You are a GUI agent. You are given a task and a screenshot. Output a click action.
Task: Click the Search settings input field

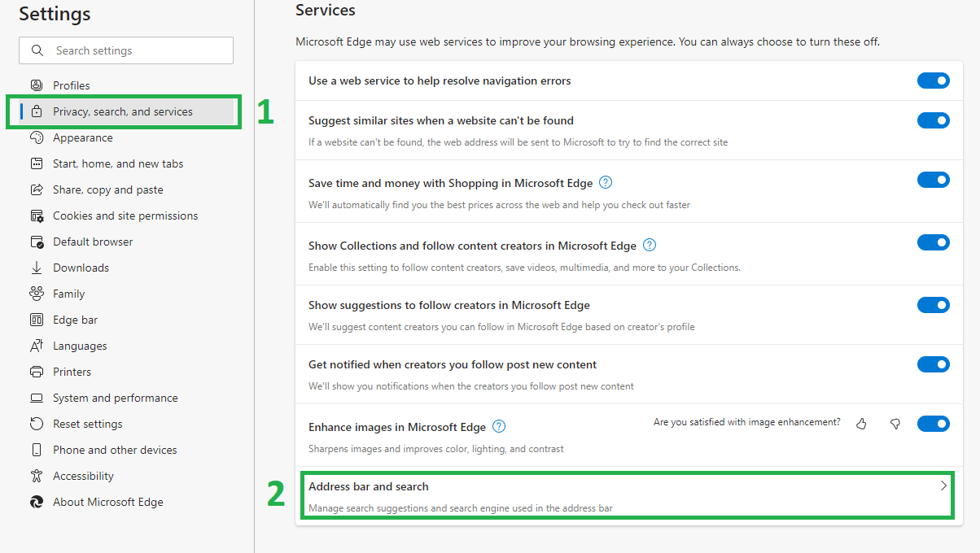tap(126, 50)
